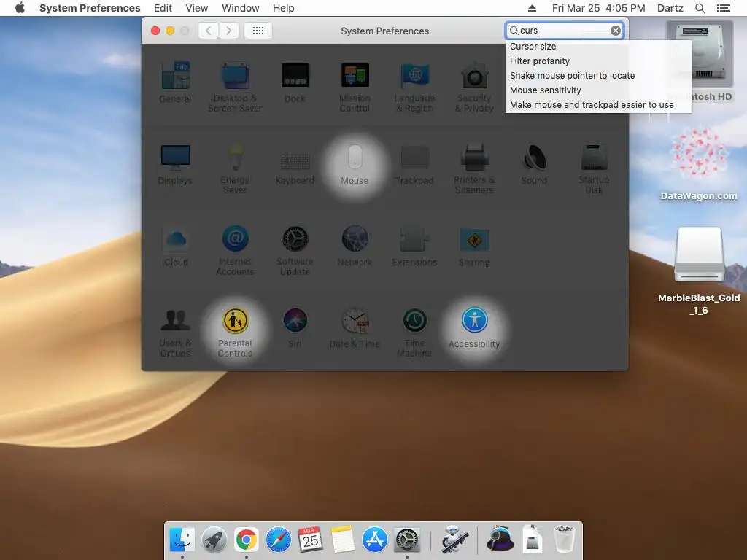Open the Siri preference pane
This screenshot has height=560, width=747.
(295, 328)
